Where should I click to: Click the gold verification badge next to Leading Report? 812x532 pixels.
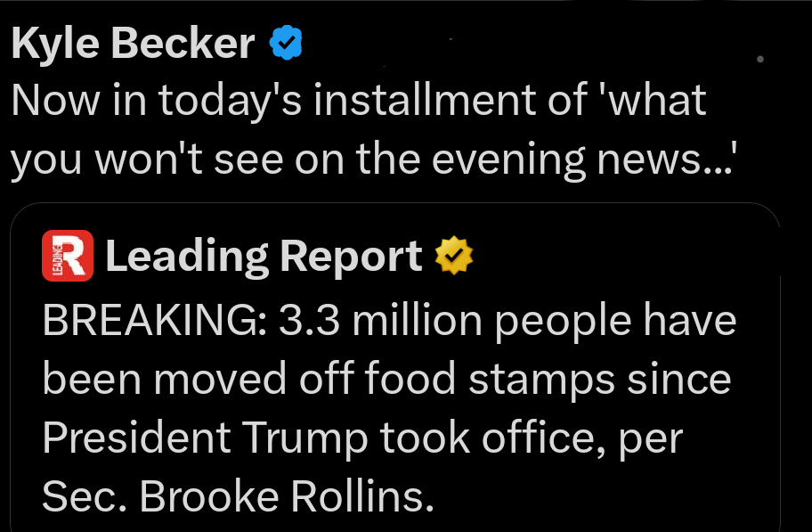(454, 256)
